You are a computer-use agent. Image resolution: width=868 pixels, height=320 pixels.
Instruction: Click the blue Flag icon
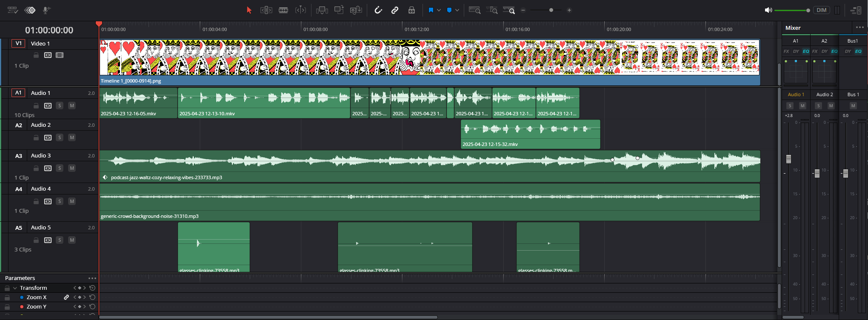(431, 10)
